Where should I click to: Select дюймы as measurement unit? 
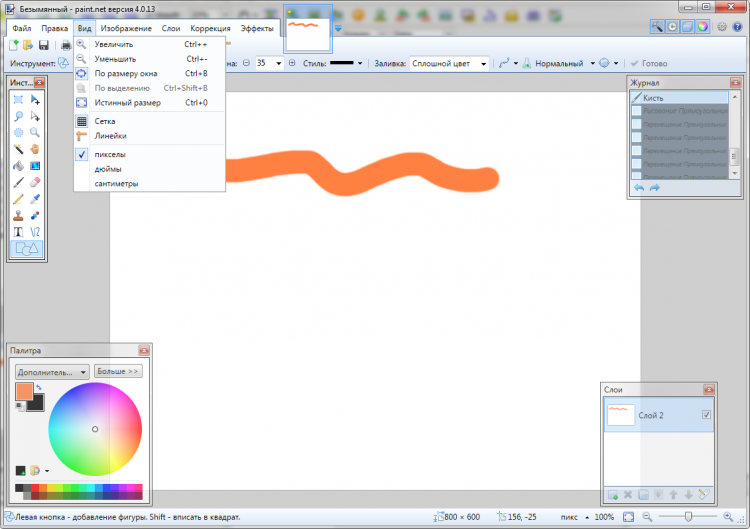point(149,169)
